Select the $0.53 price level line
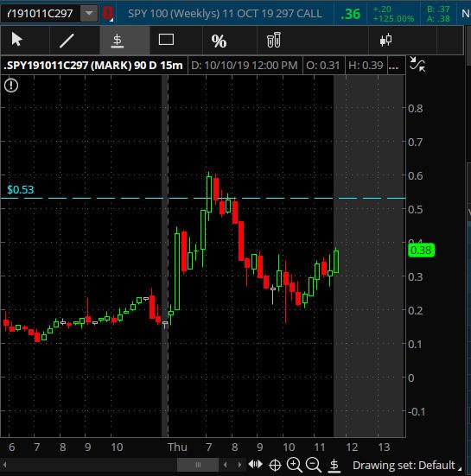 coord(203,198)
